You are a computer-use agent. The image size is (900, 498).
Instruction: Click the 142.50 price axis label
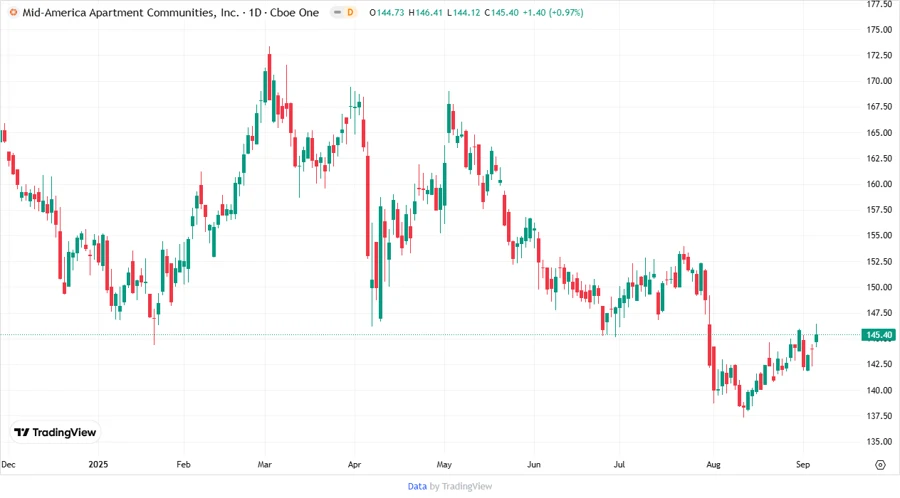click(879, 364)
